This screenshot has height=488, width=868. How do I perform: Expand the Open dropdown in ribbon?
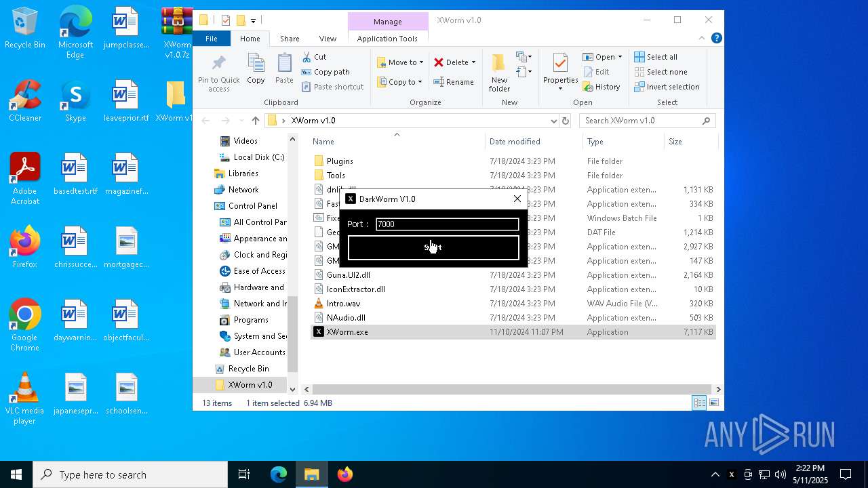tap(620, 57)
